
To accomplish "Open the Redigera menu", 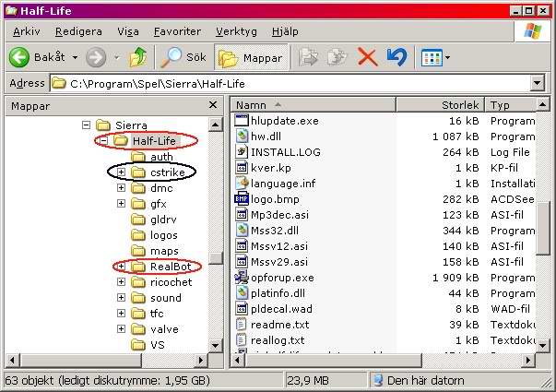I will pos(78,31).
